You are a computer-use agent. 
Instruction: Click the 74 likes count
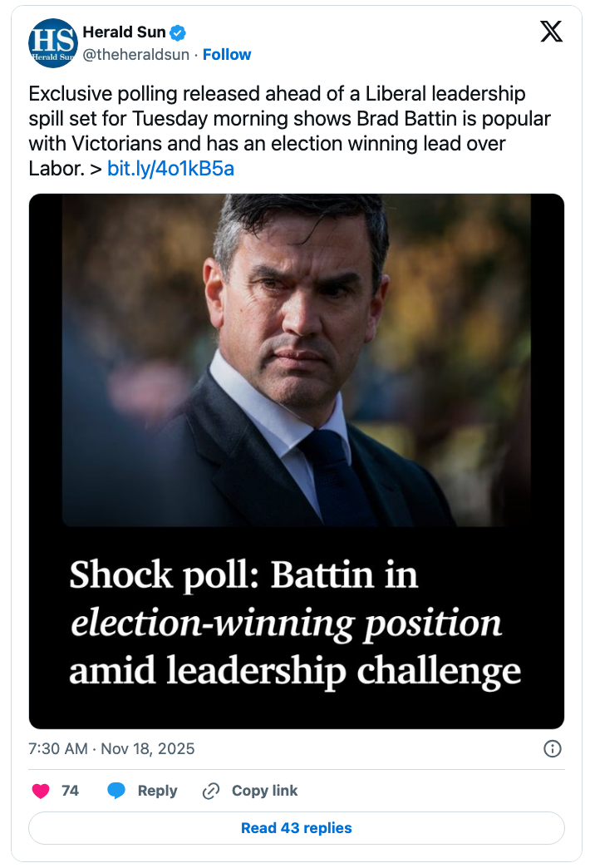(70, 791)
